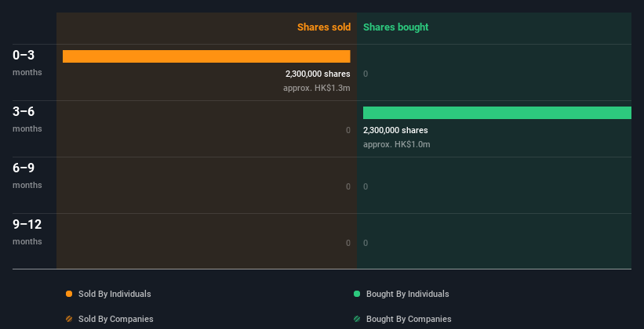644x329 pixels.
Task: Select the Sold By Individuals legend label
Action: click(x=115, y=294)
